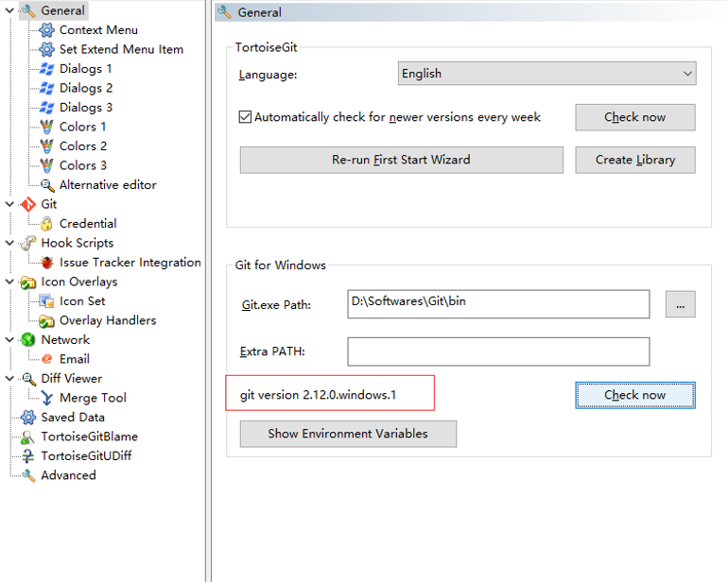Click the Colors 2 palette icon
Viewport: 728px width, 582px height.
[x=46, y=146]
